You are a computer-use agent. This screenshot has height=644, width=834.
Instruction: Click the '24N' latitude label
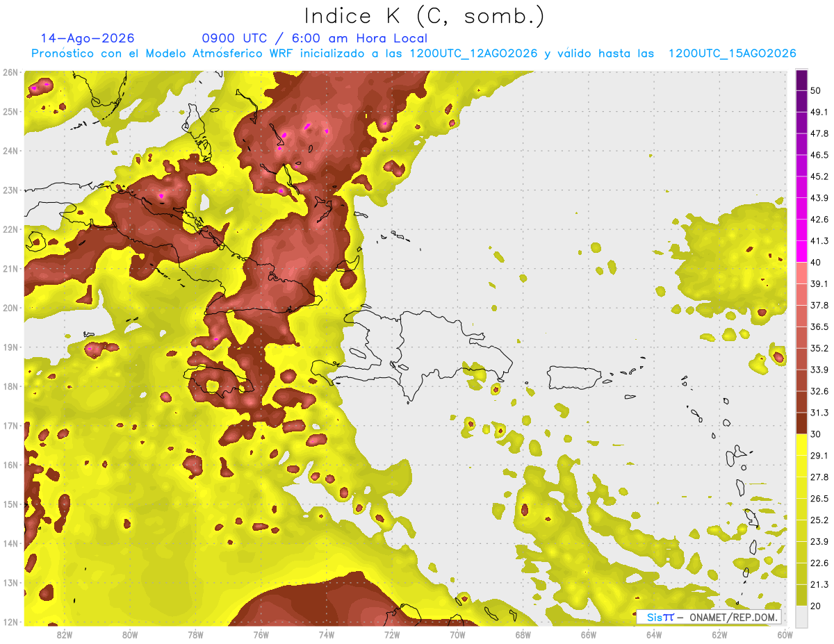pyautogui.click(x=10, y=151)
